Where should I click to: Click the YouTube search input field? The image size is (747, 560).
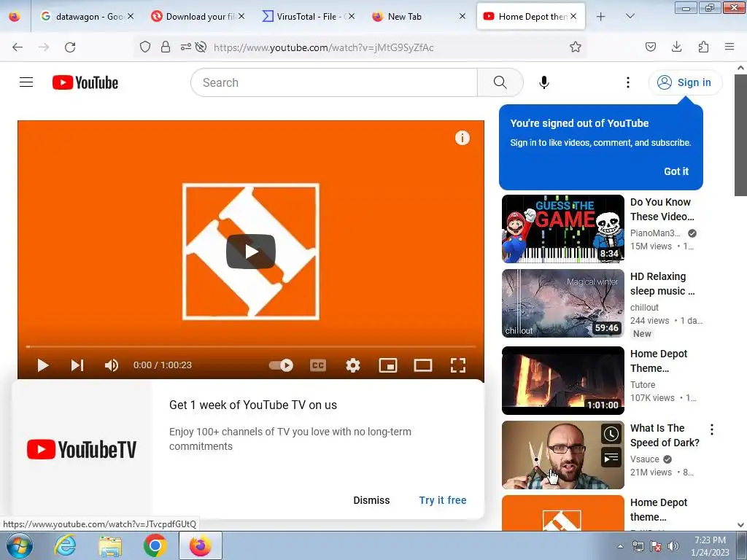(x=334, y=82)
